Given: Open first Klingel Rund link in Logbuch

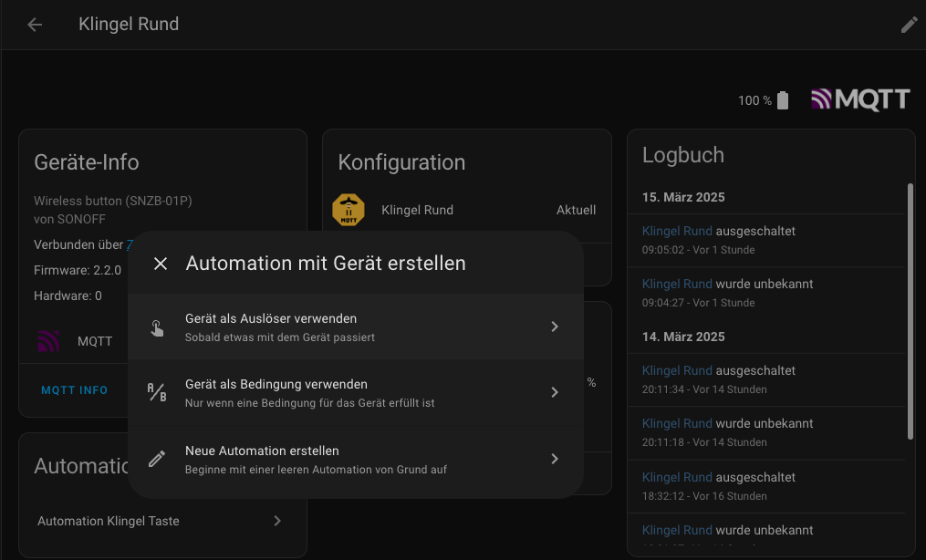Looking at the screenshot, I should pyautogui.click(x=677, y=232).
